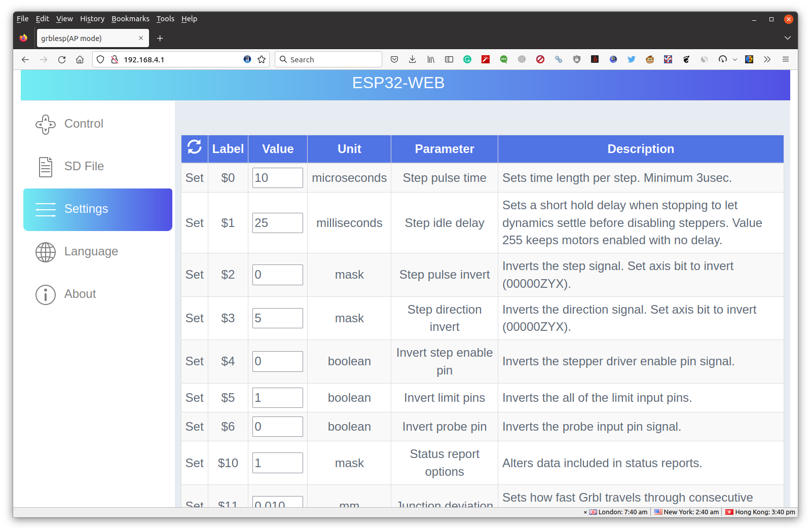The height and width of the screenshot is (532, 811).
Task: Click Set for the $6 parameter
Action: (195, 427)
